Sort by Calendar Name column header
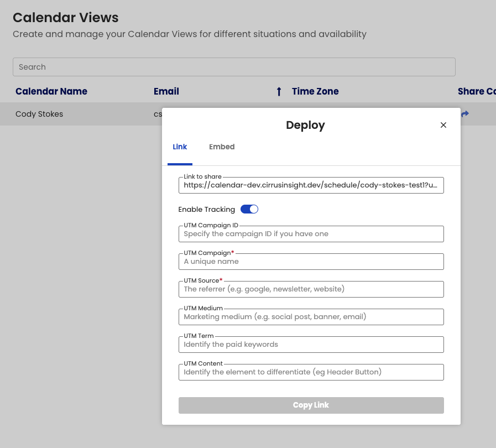The height and width of the screenshot is (448, 496). [x=51, y=91]
